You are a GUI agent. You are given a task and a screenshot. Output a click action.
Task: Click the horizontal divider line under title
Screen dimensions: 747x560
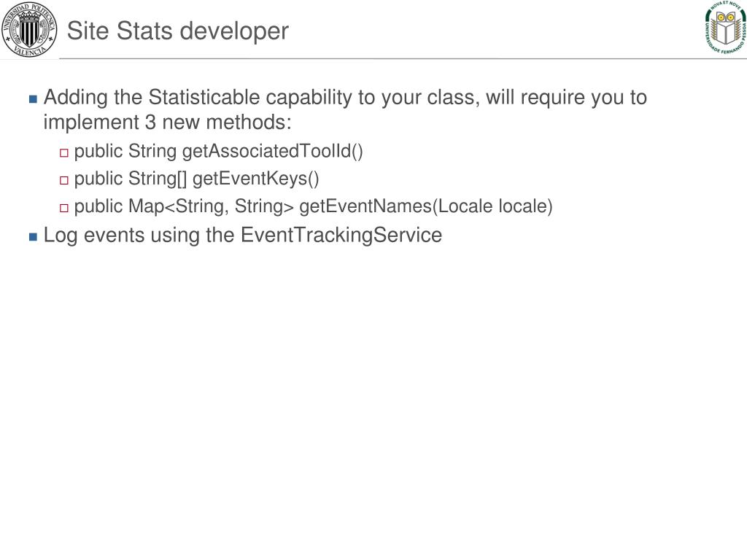pos(403,59)
